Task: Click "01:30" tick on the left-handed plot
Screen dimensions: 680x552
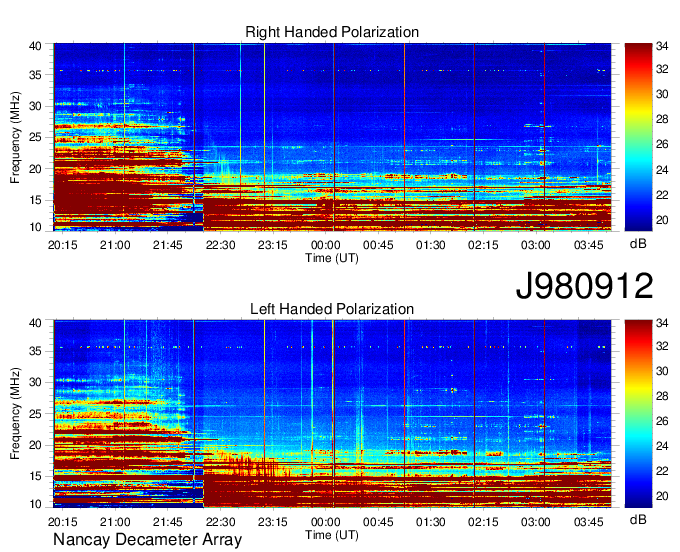Action: pyautogui.click(x=431, y=522)
